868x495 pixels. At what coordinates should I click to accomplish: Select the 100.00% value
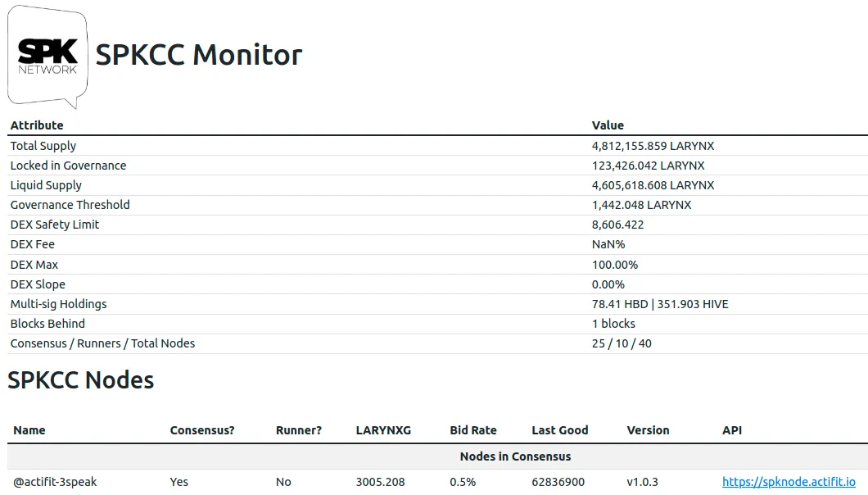tap(615, 265)
